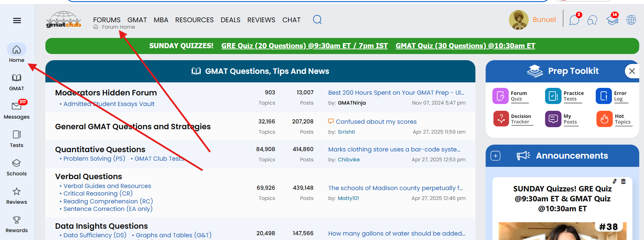Open the Hot Topics flame icon
This screenshot has width=644, height=240.
point(604,119)
